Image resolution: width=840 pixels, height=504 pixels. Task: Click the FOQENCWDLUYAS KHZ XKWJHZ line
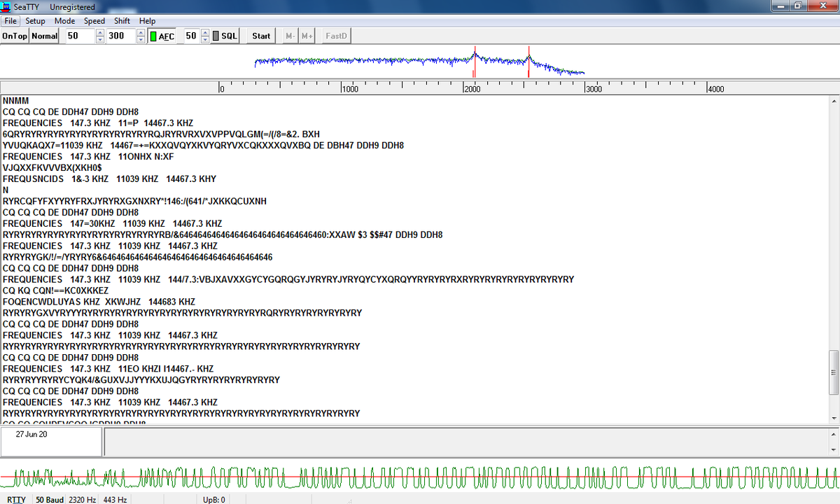pos(99,302)
